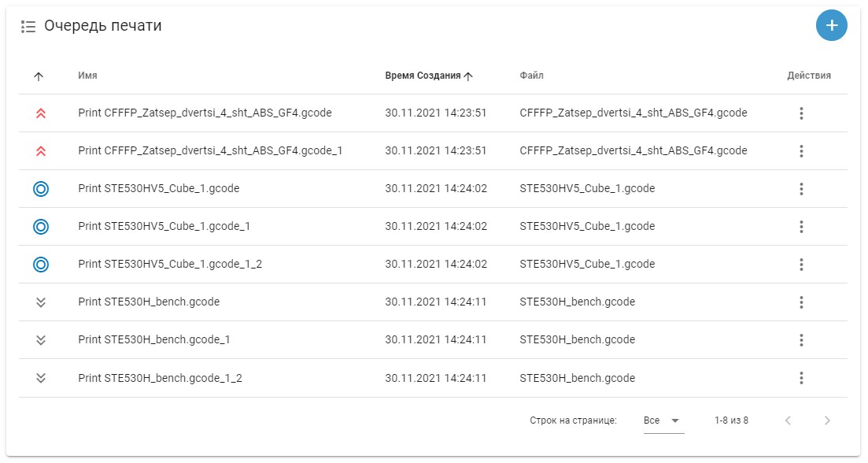The image size is (868, 463).
Task: Sort table by 'Имя' column header
Action: pos(87,76)
